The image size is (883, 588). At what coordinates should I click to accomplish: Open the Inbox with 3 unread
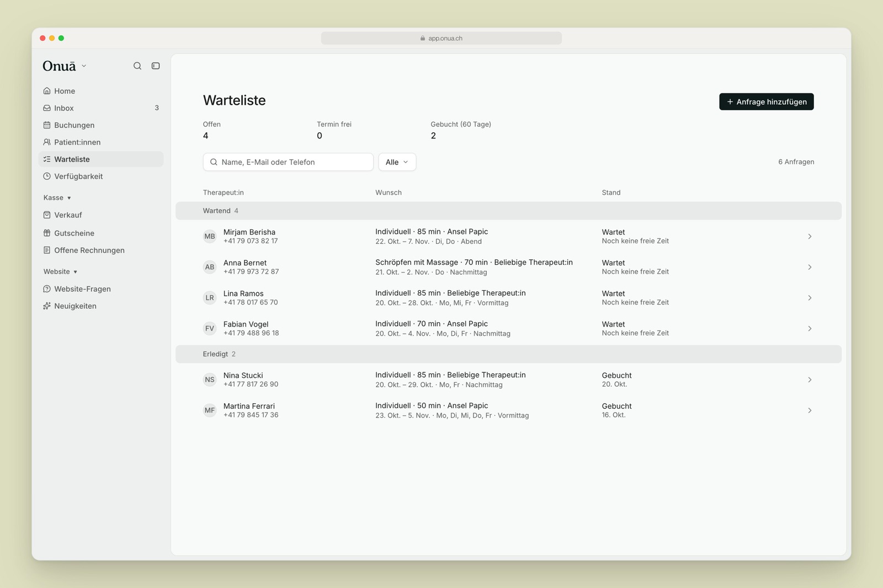click(101, 108)
